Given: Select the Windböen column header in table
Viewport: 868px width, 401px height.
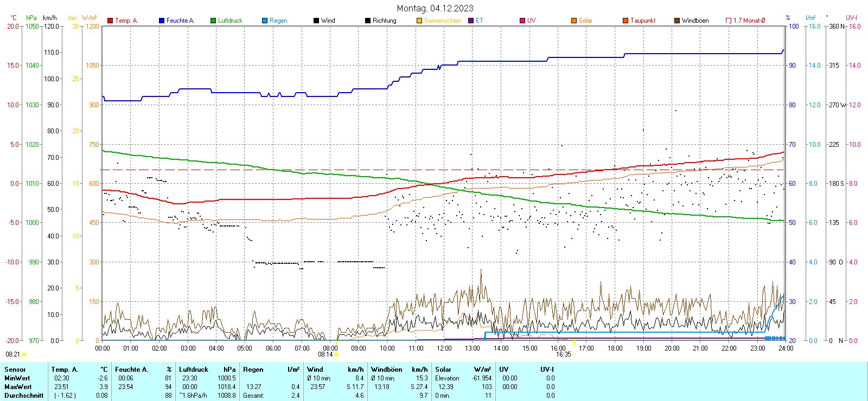Looking at the screenshot, I should click(x=386, y=370).
